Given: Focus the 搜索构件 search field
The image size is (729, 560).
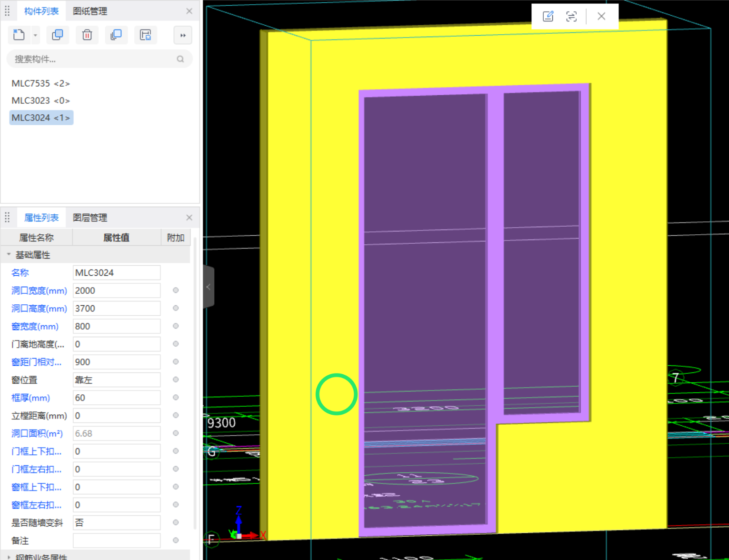Looking at the screenshot, I should 100,59.
